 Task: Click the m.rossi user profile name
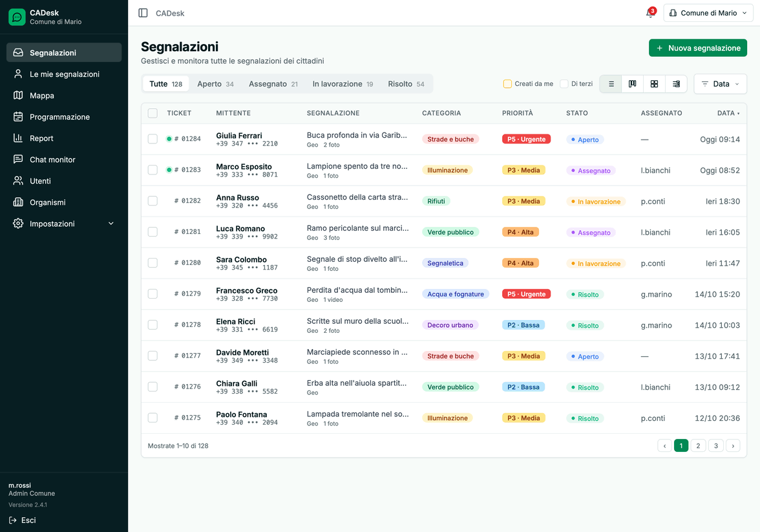(x=20, y=485)
